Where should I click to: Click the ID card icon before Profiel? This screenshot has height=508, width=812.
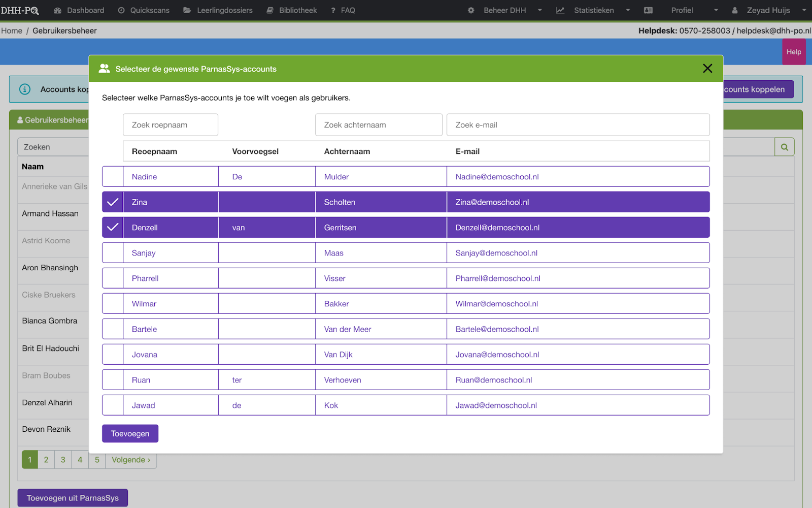(x=648, y=10)
